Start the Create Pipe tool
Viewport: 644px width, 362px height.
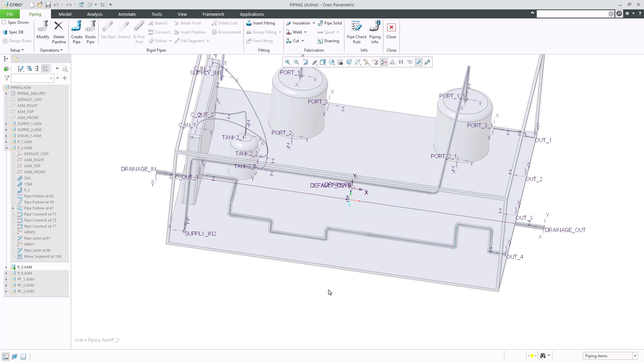point(77,32)
